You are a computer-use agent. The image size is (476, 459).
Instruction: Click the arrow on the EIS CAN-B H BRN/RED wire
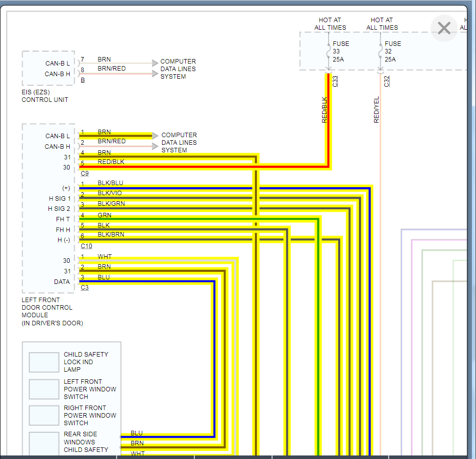[154, 73]
